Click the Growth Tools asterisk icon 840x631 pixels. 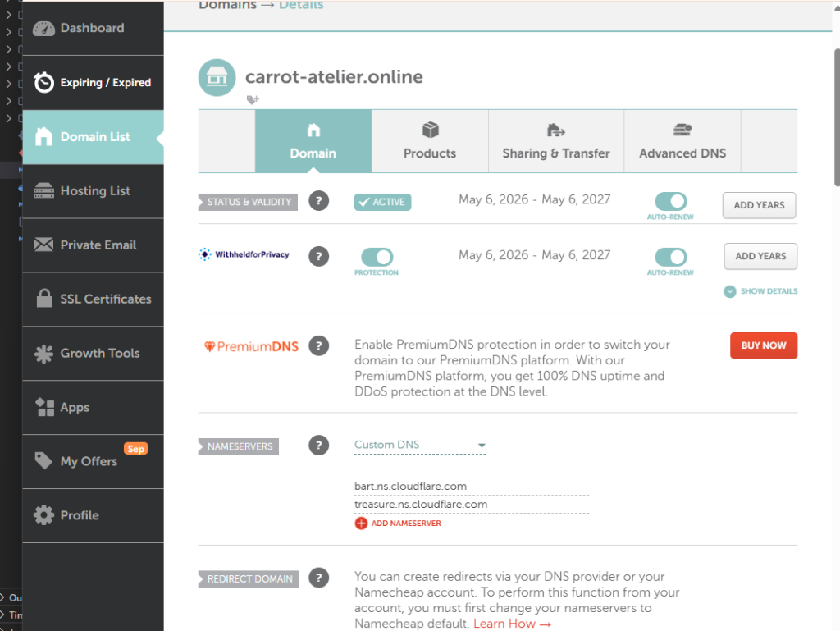(43, 354)
